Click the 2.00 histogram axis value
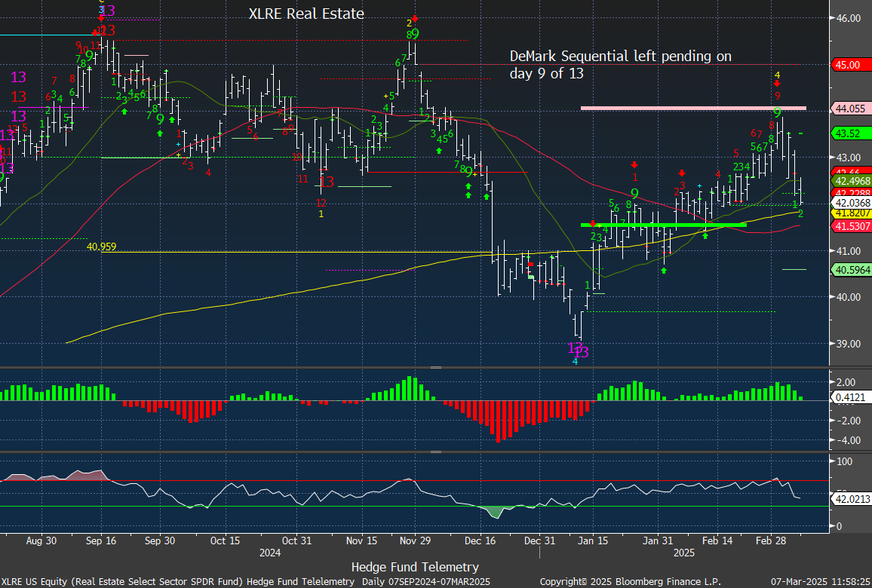872x588 pixels. point(846,382)
